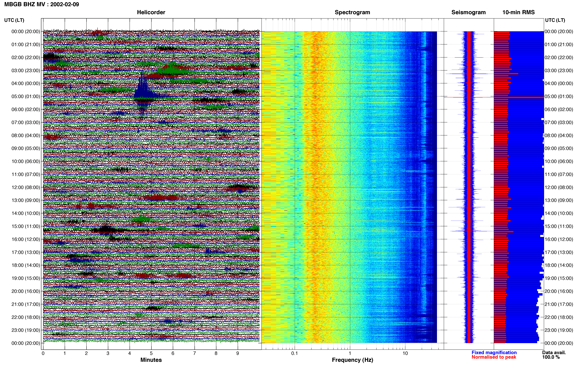
Task: Click the left '15:00 (11:00)' time label
Action: click(26, 226)
